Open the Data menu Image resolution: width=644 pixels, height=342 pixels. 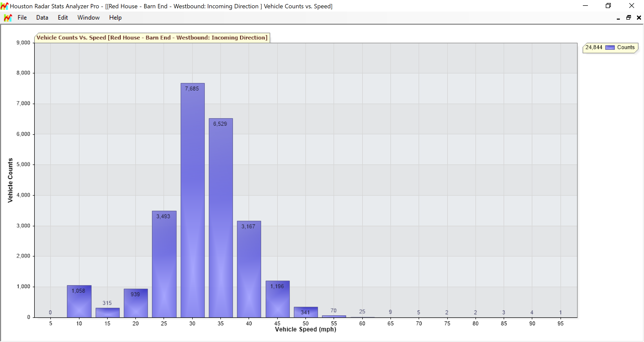[42, 18]
